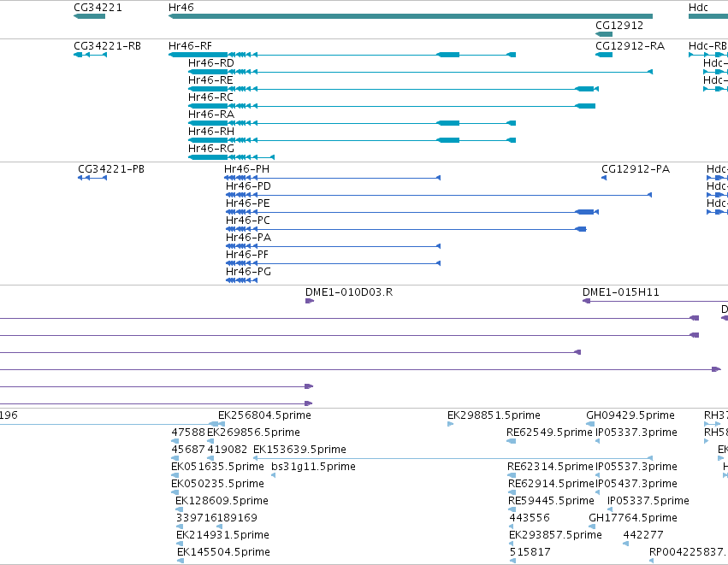Click the EK050235.5prime EST label

[x=218, y=484]
